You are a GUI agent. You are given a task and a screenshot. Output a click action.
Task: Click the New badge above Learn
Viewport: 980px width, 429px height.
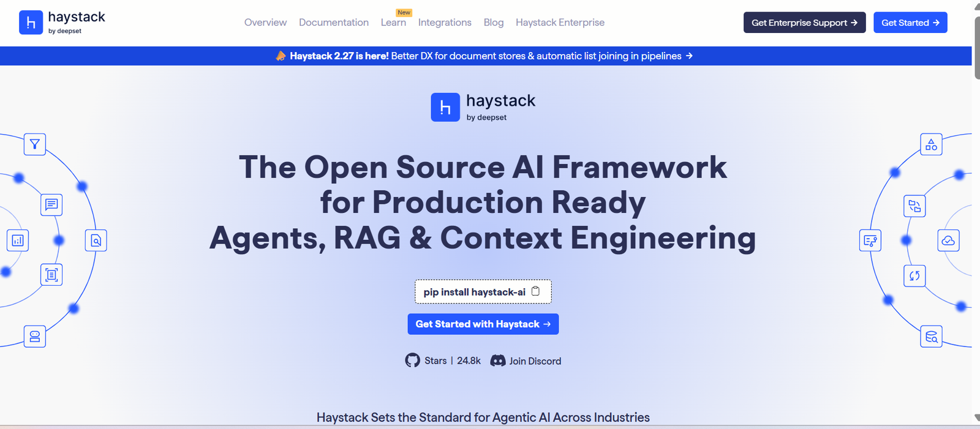(x=404, y=12)
